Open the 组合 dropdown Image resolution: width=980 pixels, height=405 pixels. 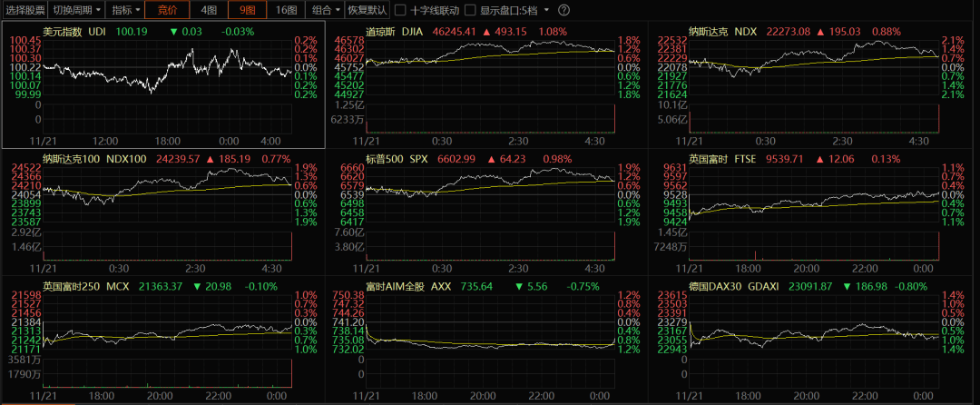325,10
